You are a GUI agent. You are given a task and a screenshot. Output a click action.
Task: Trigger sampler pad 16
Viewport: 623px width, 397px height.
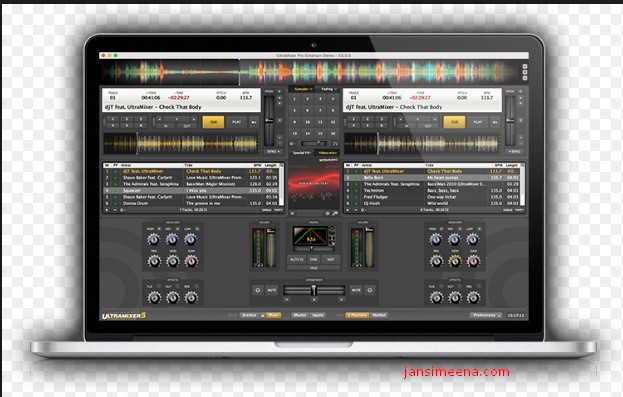[333, 134]
